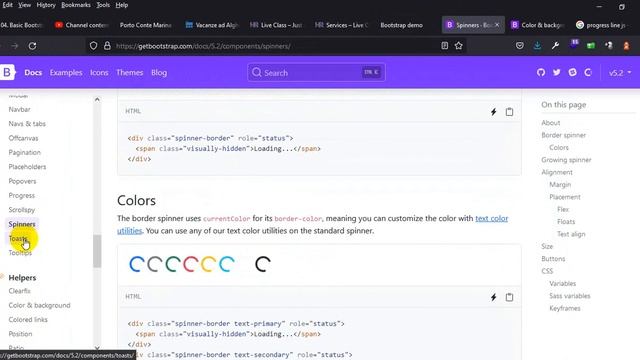Switch to the Bootstrap demo tab
640x360 pixels.
[x=401, y=25]
